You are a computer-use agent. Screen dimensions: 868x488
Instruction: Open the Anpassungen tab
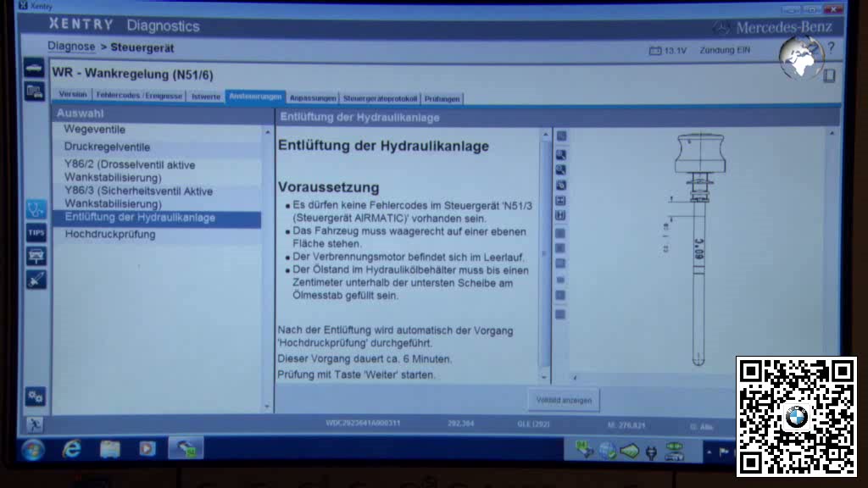point(313,98)
